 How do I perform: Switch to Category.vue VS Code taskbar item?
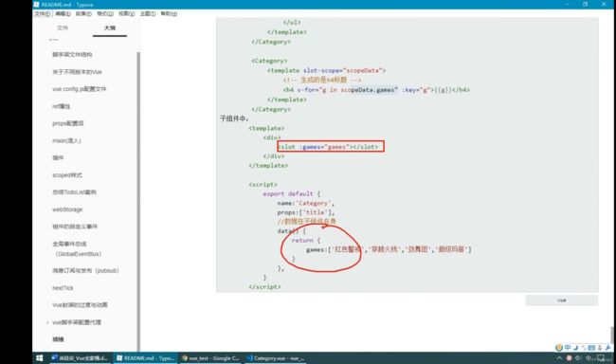click(276, 358)
